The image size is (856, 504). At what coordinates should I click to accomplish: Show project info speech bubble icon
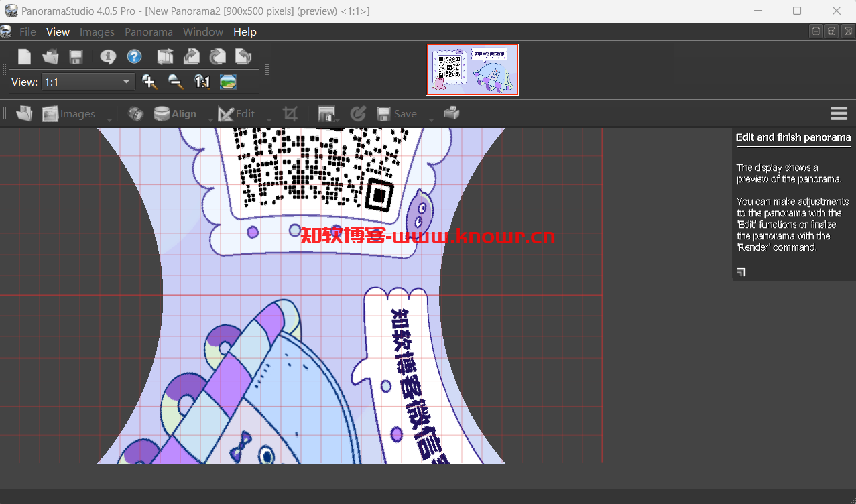click(108, 57)
